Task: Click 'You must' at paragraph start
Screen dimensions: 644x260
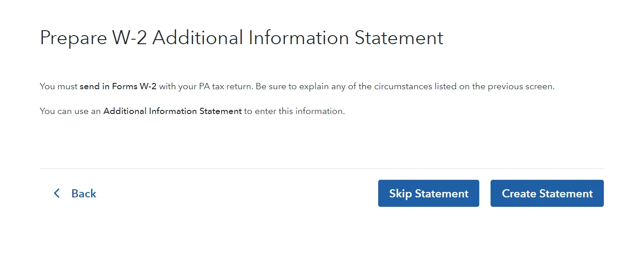Action: (x=59, y=87)
